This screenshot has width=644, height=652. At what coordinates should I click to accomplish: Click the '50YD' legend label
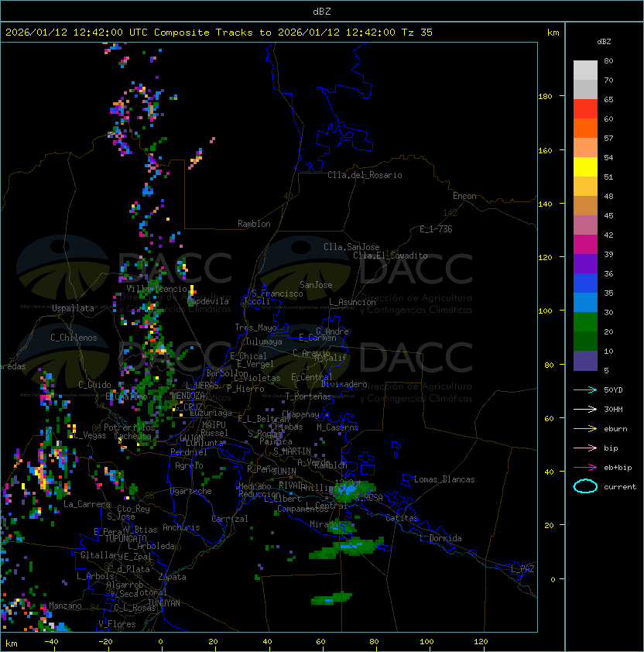tap(613, 389)
